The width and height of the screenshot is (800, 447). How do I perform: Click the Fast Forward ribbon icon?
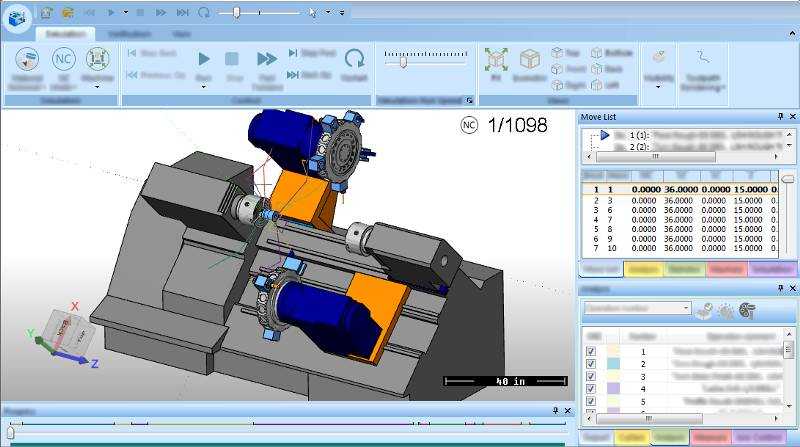point(266,60)
